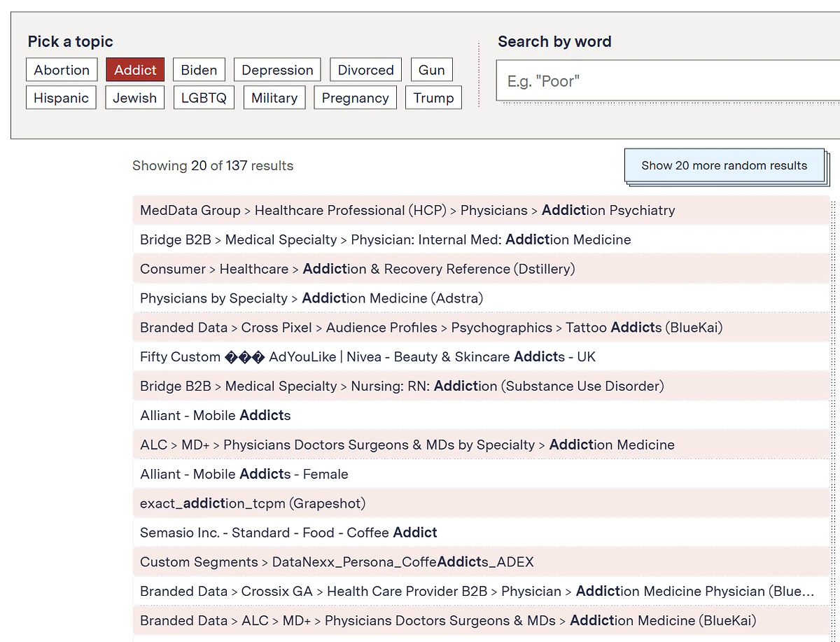Select the Addiction Medicine (Adstra) result
Screen dimensions: 840x642
coord(480,298)
